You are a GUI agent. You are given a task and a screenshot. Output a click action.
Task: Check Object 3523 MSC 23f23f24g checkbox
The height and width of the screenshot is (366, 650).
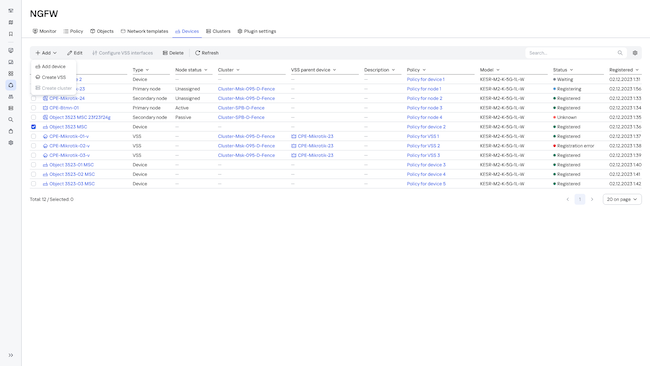(x=34, y=117)
